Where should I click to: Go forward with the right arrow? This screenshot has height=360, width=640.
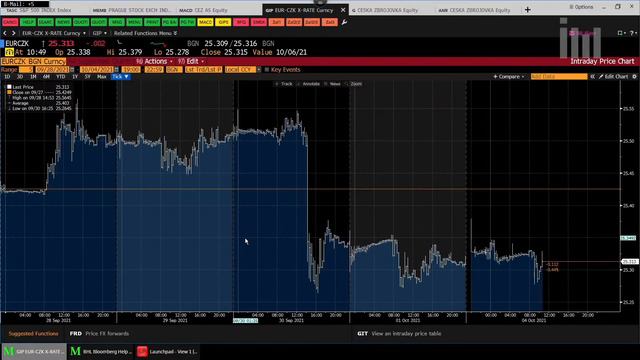13,33
